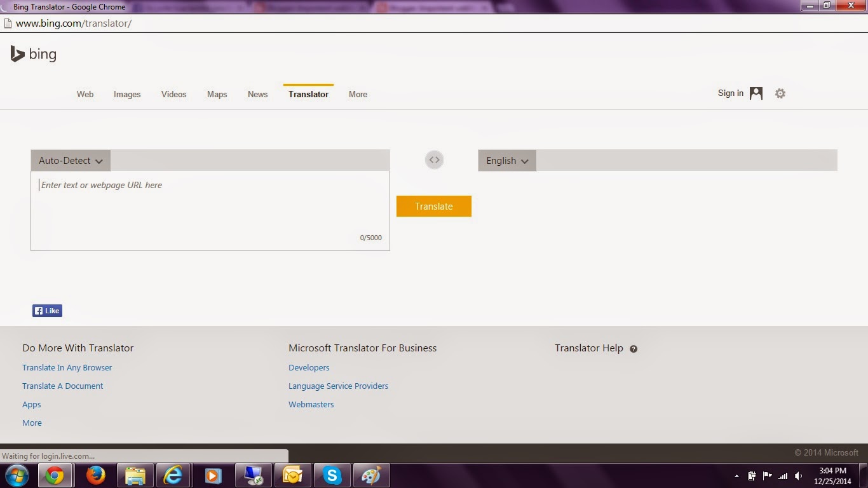Open the Windows Start menu
The width and height of the screenshot is (868, 488).
(17, 475)
